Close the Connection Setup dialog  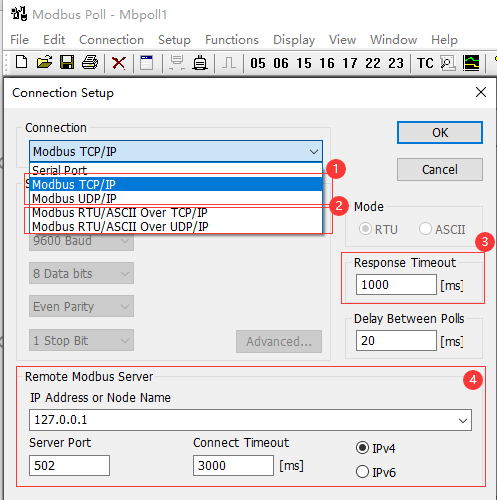[481, 92]
